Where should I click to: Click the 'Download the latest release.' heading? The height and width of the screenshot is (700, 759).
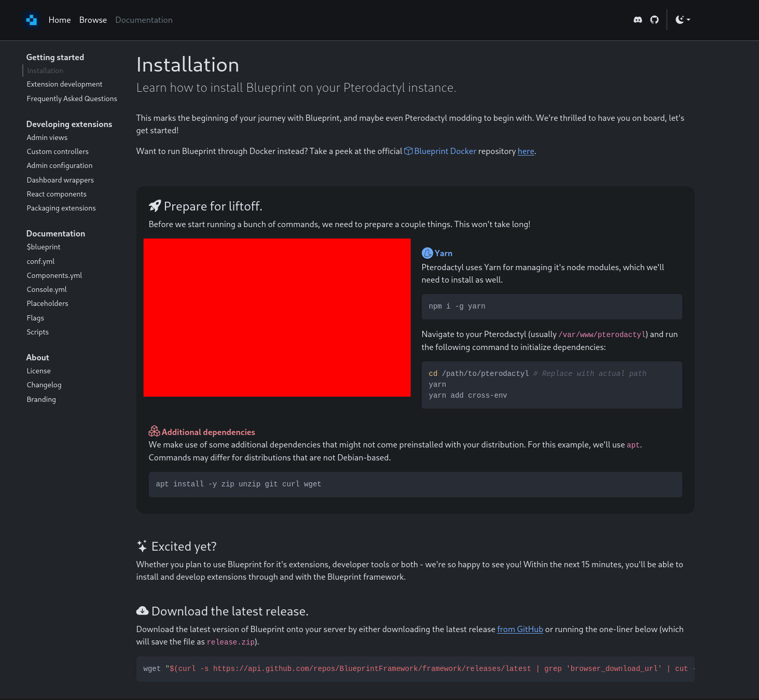click(x=230, y=611)
